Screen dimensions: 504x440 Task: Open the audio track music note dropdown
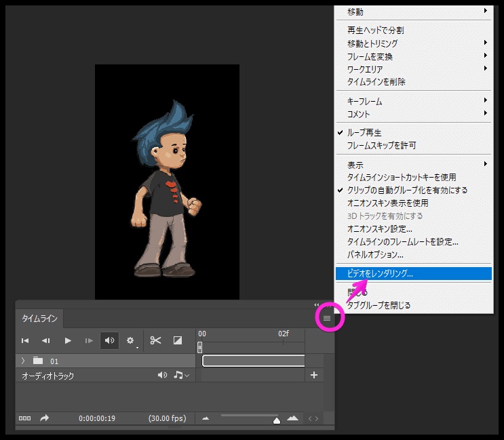coord(181,375)
